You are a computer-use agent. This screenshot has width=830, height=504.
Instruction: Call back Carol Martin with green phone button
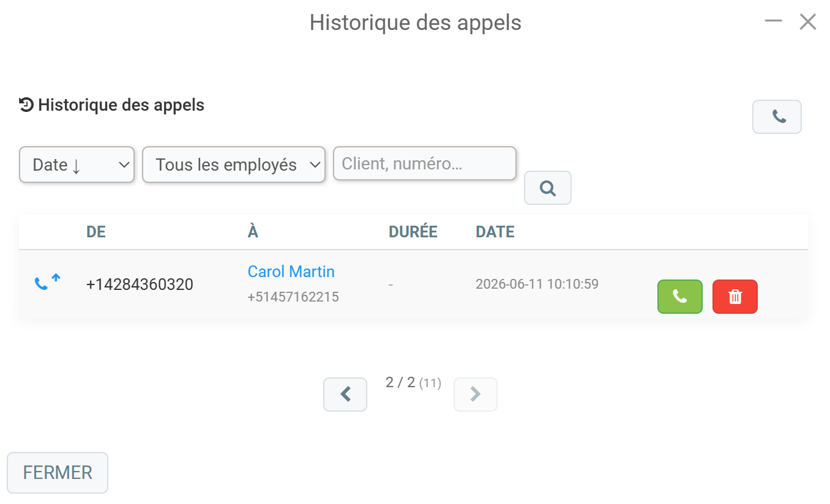pos(679,297)
